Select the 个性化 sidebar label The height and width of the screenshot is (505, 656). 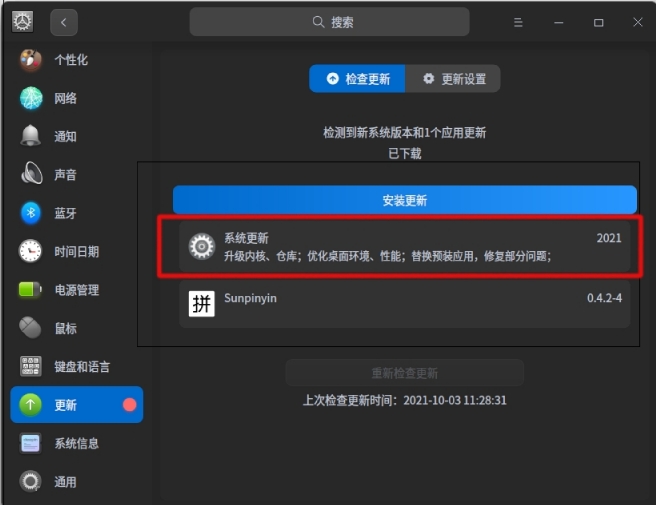coord(71,60)
